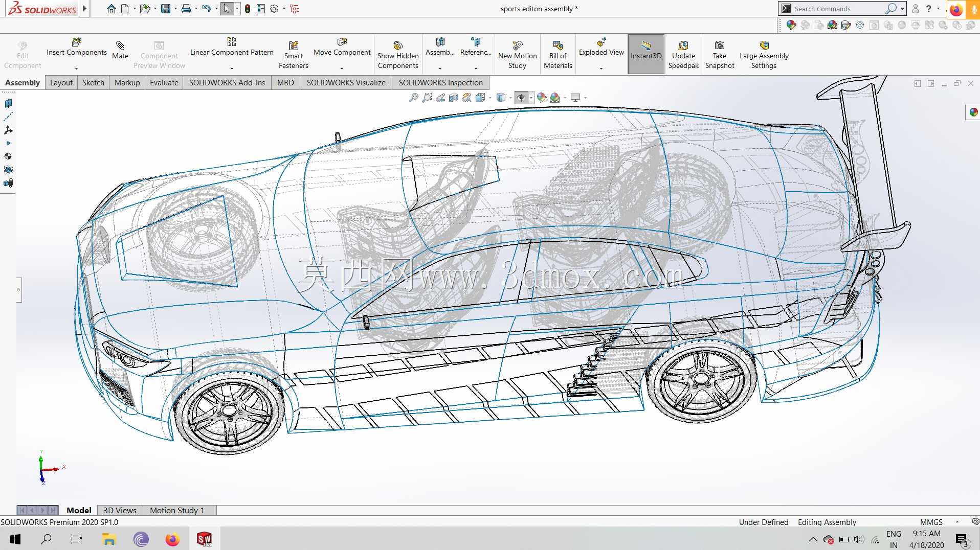This screenshot has height=550, width=980.
Task: Open an existing file
Action: (145, 9)
